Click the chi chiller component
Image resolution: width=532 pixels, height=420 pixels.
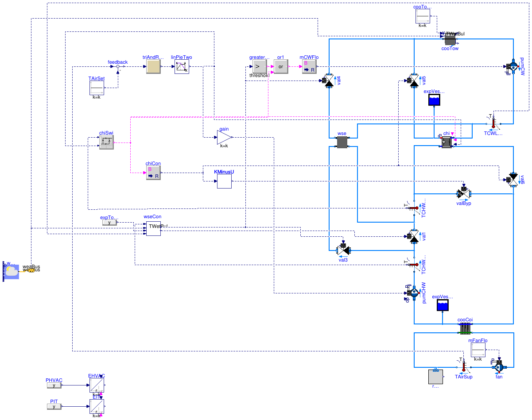coord(447,142)
